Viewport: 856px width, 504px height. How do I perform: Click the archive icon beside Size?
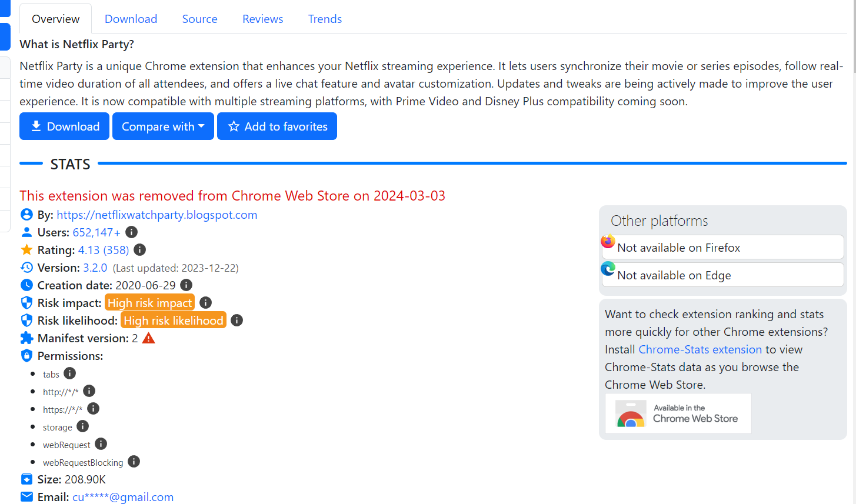point(26,479)
